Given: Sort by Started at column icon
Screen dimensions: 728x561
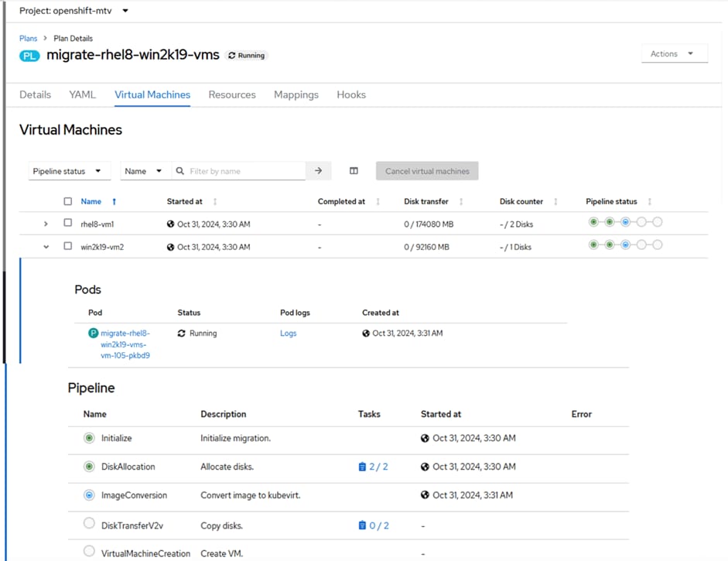Looking at the screenshot, I should pyautogui.click(x=215, y=201).
